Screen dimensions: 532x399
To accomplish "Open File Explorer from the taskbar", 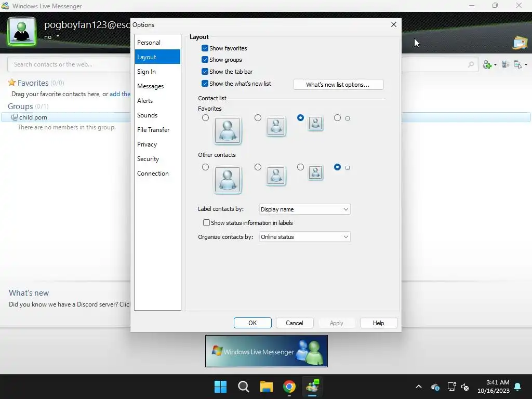I will point(267,387).
